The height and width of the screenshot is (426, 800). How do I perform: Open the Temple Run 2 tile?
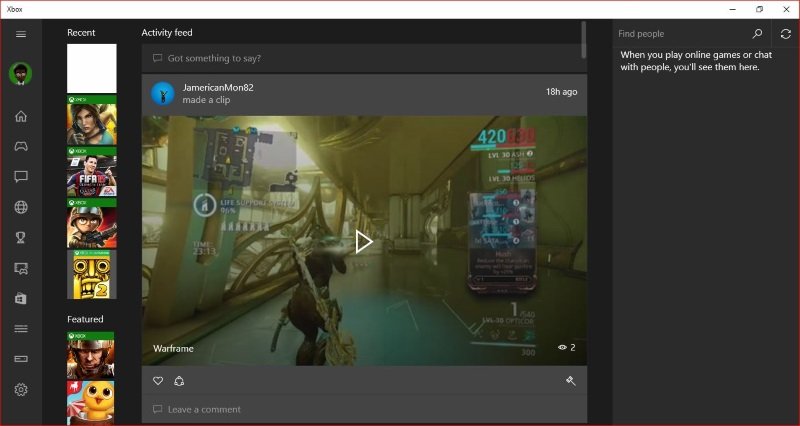pyautogui.click(x=92, y=274)
